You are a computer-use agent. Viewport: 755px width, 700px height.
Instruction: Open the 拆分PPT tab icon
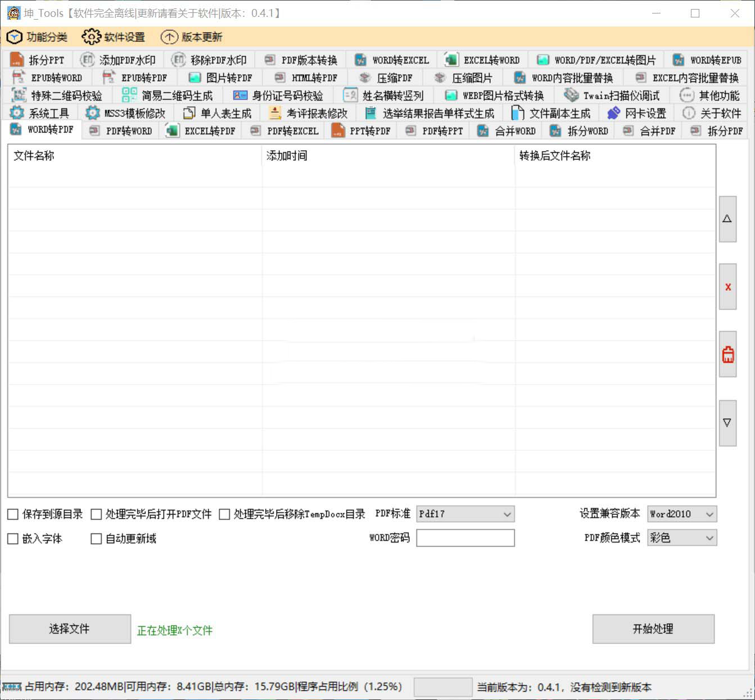click(17, 60)
